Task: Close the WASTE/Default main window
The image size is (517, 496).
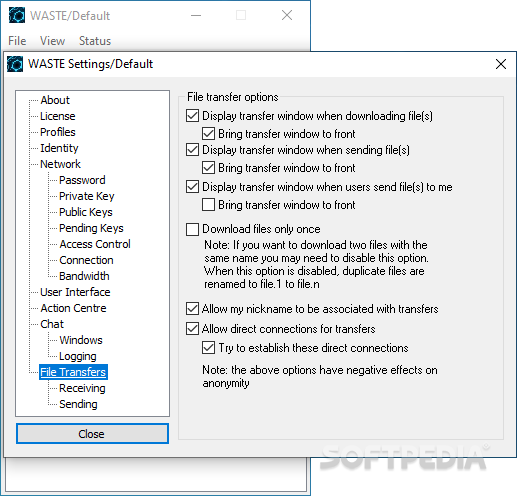Action: coord(287,15)
